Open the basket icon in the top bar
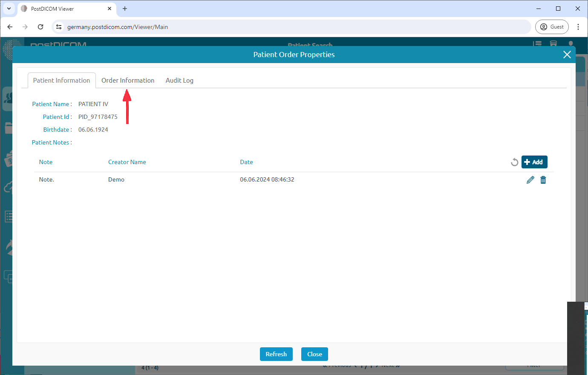588x375 pixels. (x=553, y=44)
